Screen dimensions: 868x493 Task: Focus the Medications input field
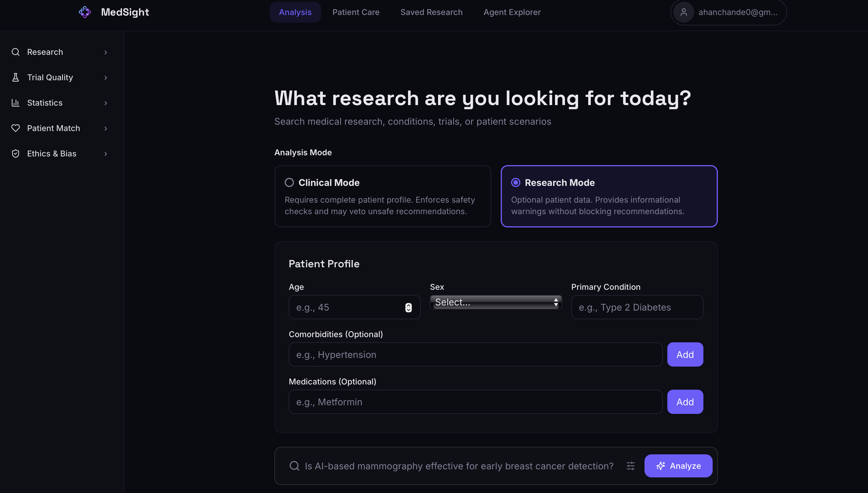pos(475,402)
